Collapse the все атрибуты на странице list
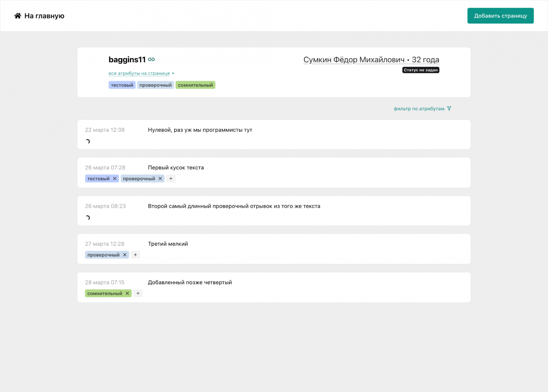Viewport: 548px width, 392px height. click(139, 73)
